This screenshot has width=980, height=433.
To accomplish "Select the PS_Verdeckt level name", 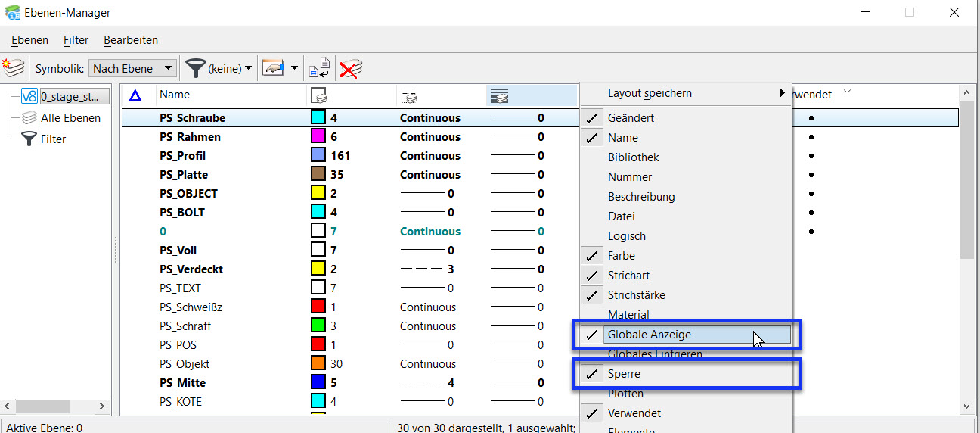I will pos(191,269).
